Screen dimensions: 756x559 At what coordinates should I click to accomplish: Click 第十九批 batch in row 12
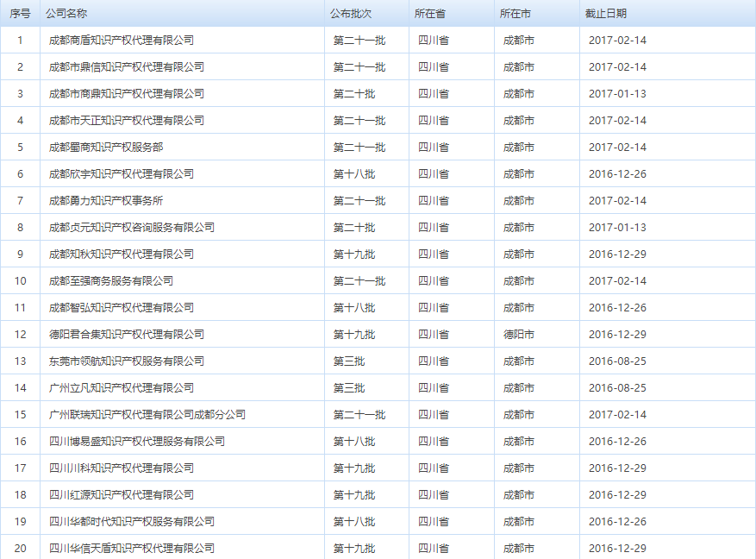pyautogui.click(x=354, y=335)
